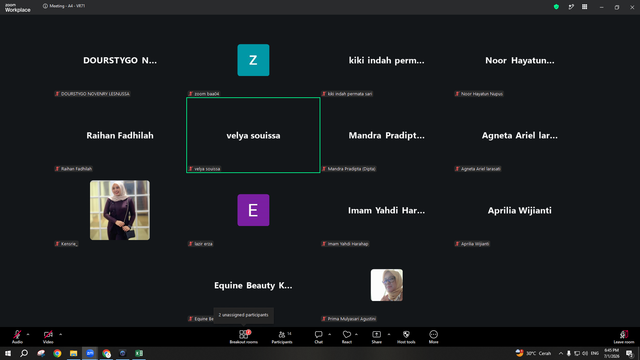
Task: Open Host tools shield
Action: coord(406,337)
